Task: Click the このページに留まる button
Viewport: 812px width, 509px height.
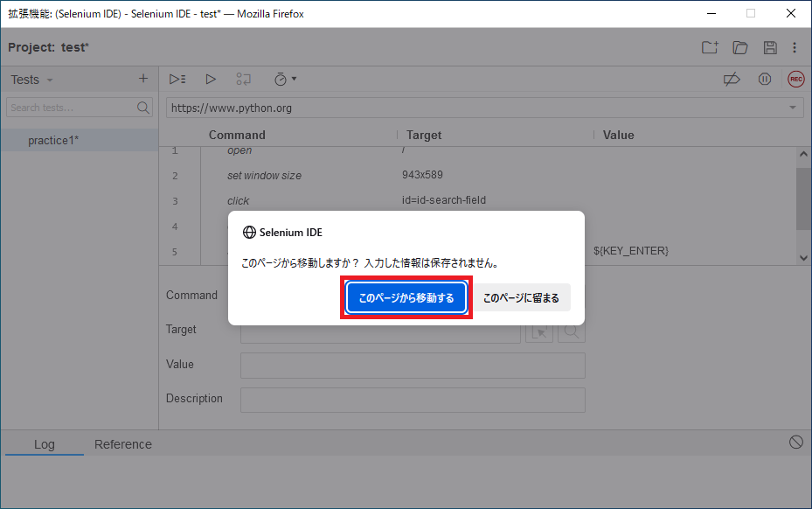Action: click(x=521, y=297)
